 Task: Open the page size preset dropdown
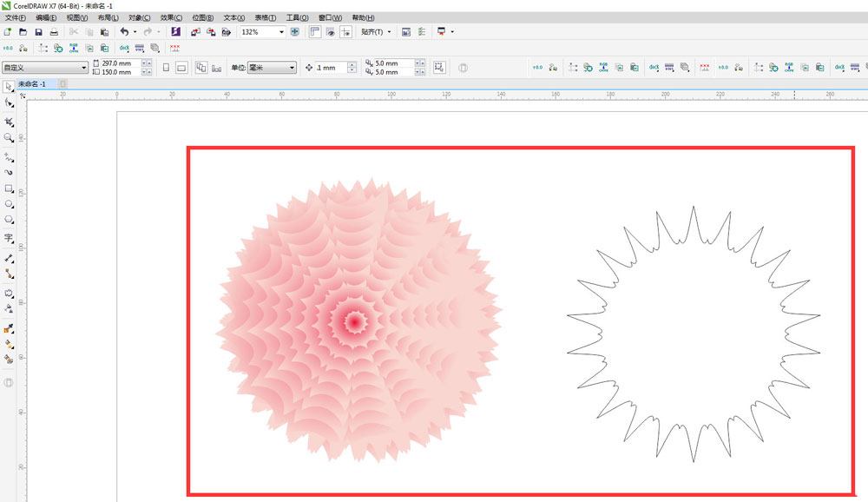tap(84, 68)
